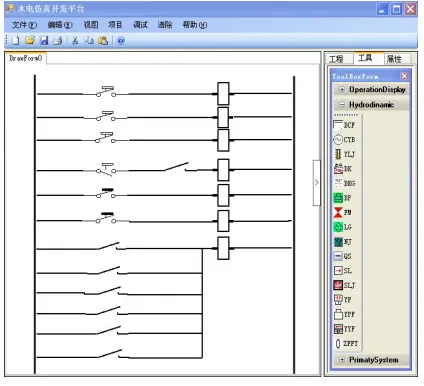Select the BCF component in the toolbox
Screen dimensions: 424x386
click(344, 125)
